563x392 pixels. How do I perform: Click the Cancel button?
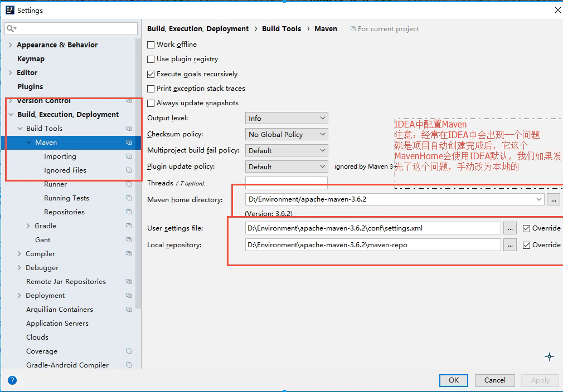(x=495, y=380)
